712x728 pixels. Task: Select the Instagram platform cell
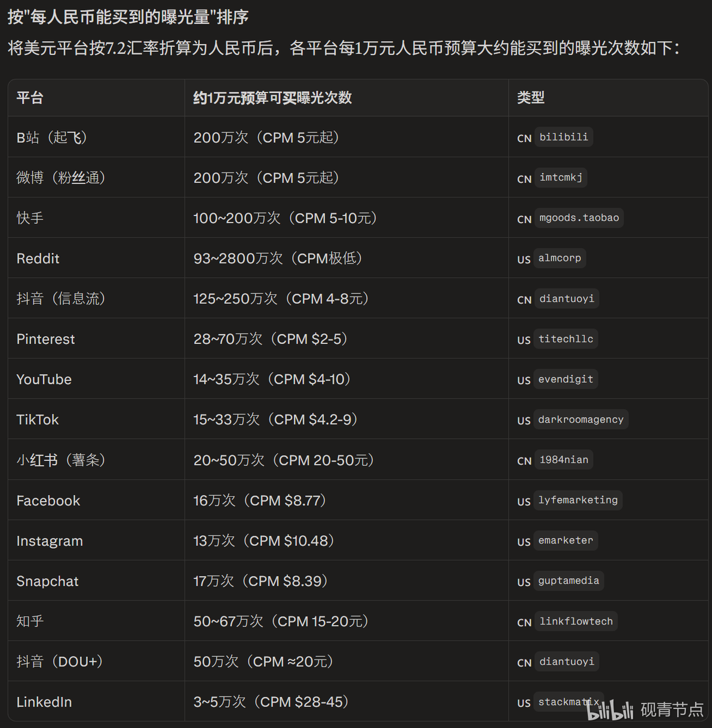point(96,540)
